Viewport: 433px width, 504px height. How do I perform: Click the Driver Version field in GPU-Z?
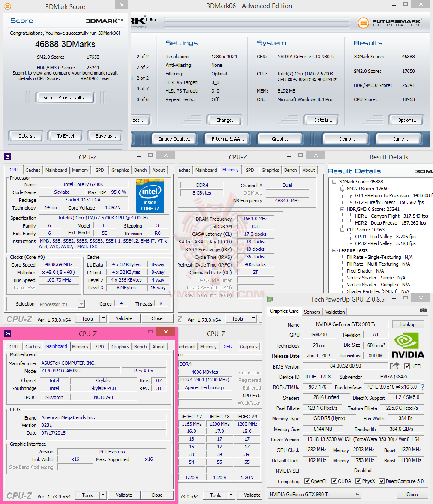(x=363, y=439)
